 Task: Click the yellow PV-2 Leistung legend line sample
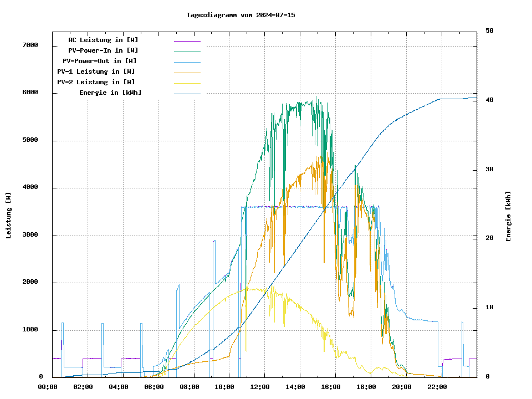click(187, 83)
